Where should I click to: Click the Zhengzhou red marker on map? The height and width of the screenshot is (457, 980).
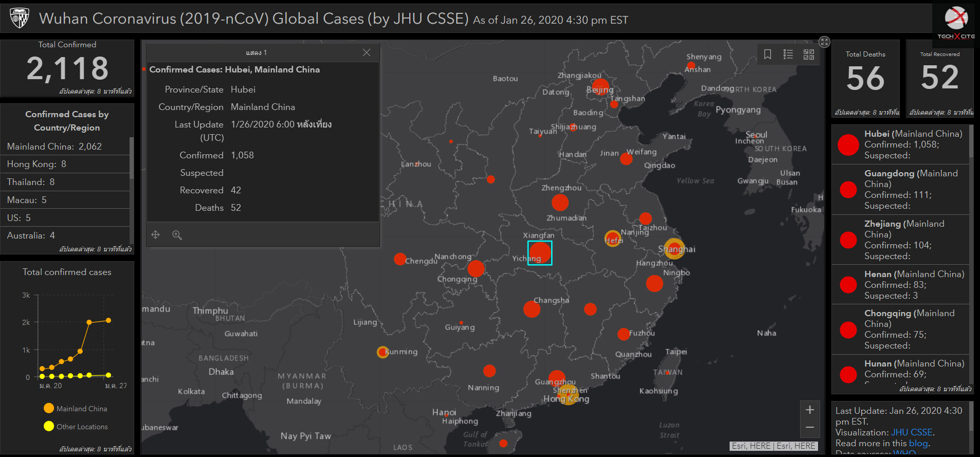point(560,203)
